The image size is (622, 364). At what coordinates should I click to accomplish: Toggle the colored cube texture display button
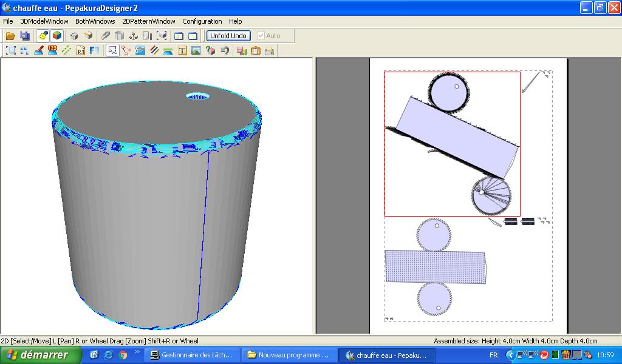(56, 36)
